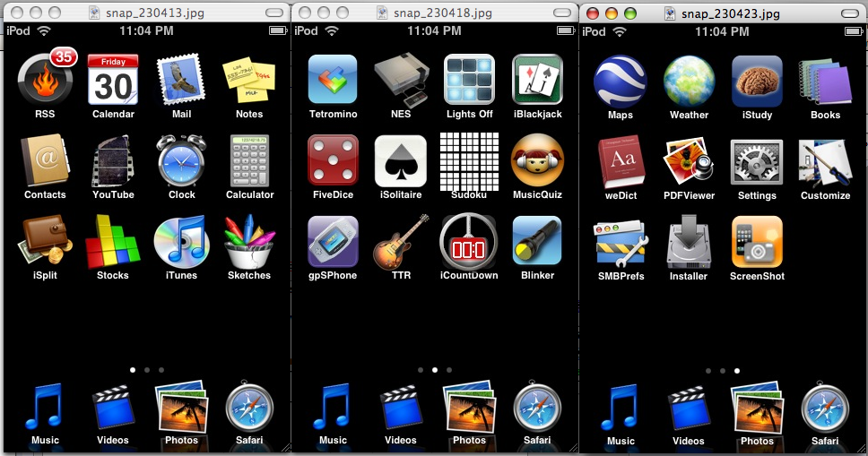This screenshot has width=868, height=456.
Task: Click toolbar pill button of snap_230418.jpg window
Action: coord(562,13)
